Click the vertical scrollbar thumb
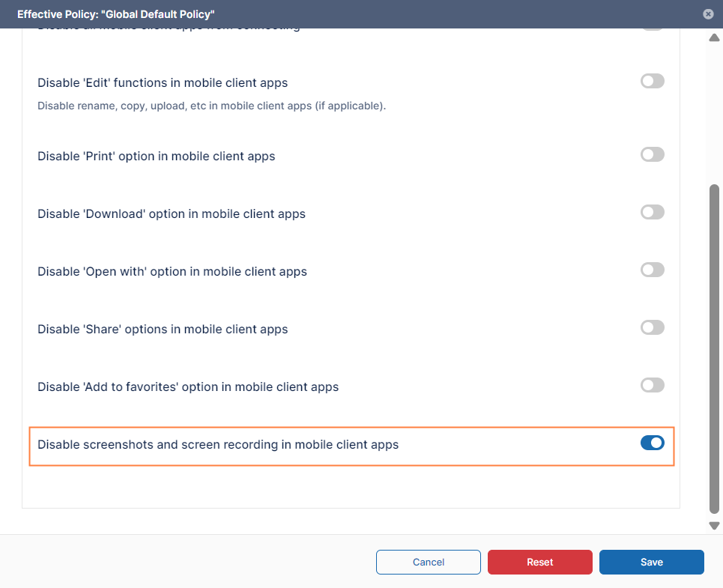 pos(714,349)
